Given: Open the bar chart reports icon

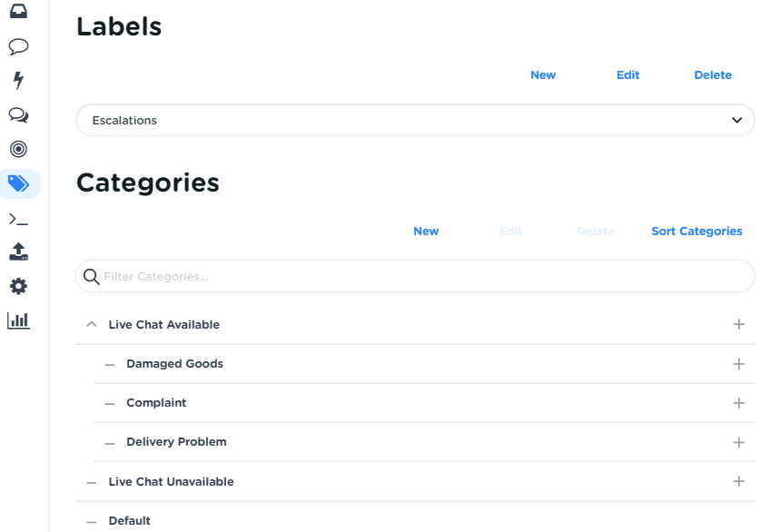Looking at the screenshot, I should click(18, 320).
